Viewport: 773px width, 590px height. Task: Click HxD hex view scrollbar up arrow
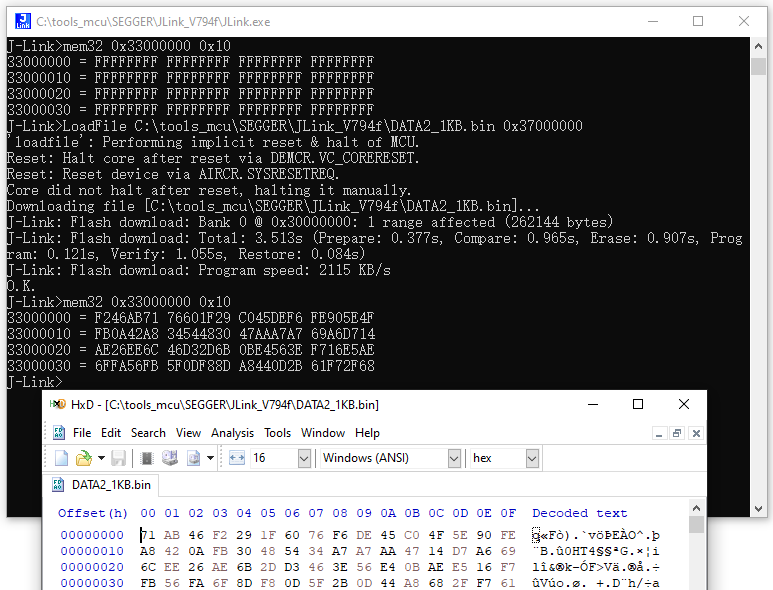tap(696, 508)
